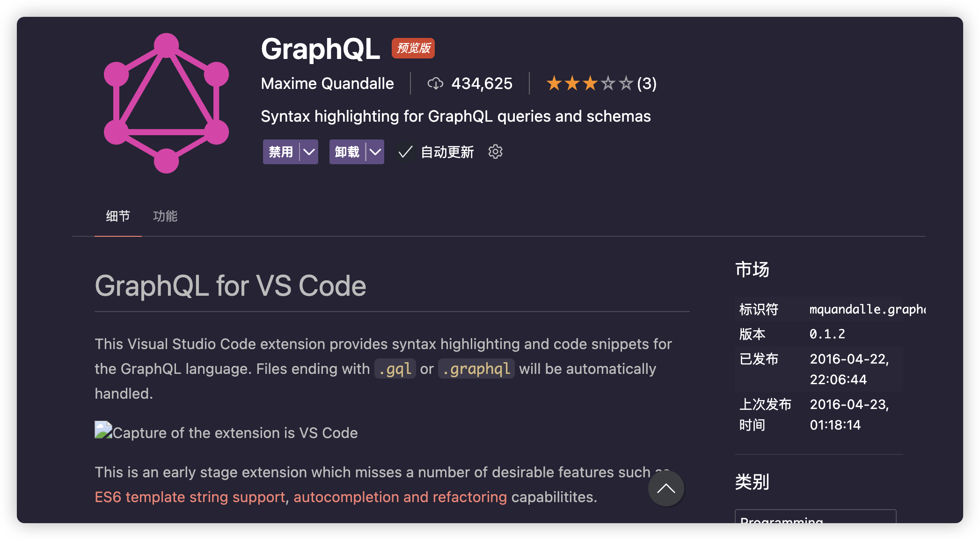
Task: Expand the 卸载 dropdown arrow
Action: click(375, 152)
